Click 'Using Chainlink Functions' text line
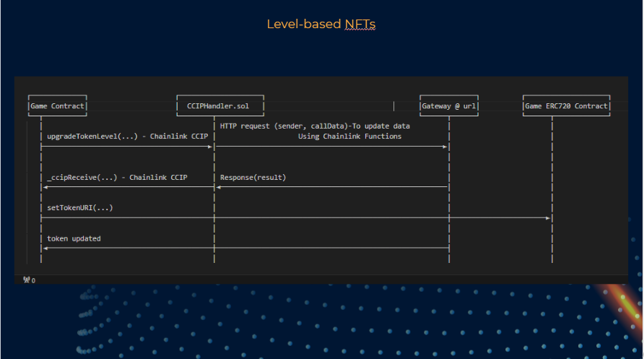Viewport: 644px width, 359px height. tap(349, 137)
